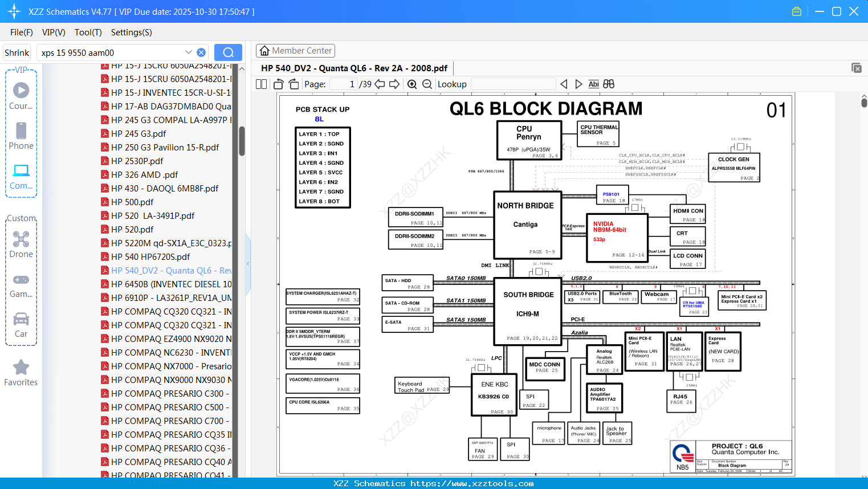Collapse the file list side handle
The image size is (868, 489).
[248, 264]
